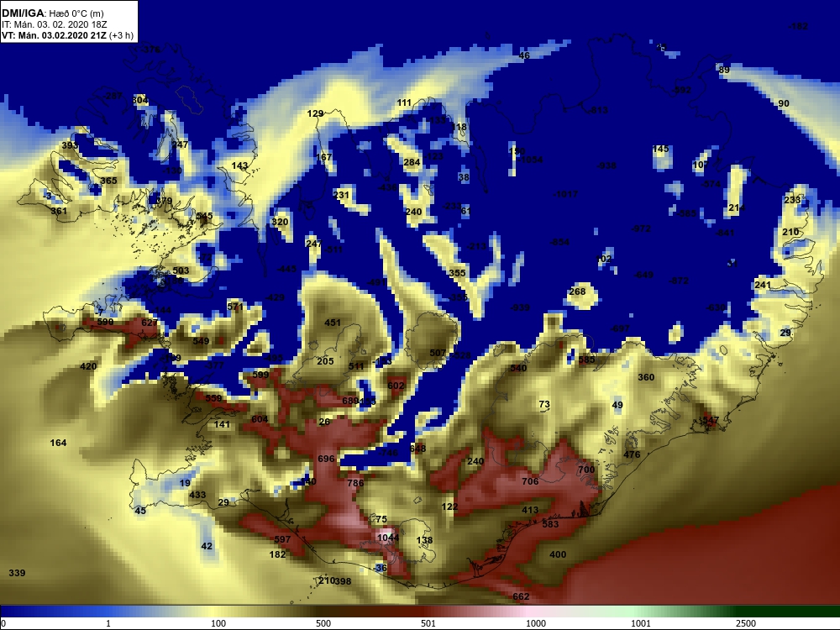Click the map value 241
This screenshot has height=630, width=840.
click(x=763, y=285)
